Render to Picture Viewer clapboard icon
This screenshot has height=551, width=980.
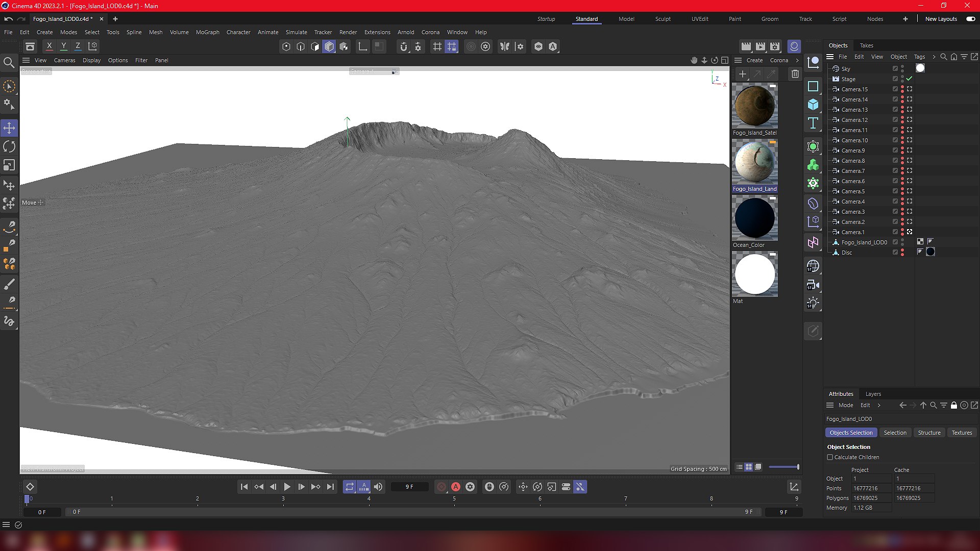click(761, 46)
